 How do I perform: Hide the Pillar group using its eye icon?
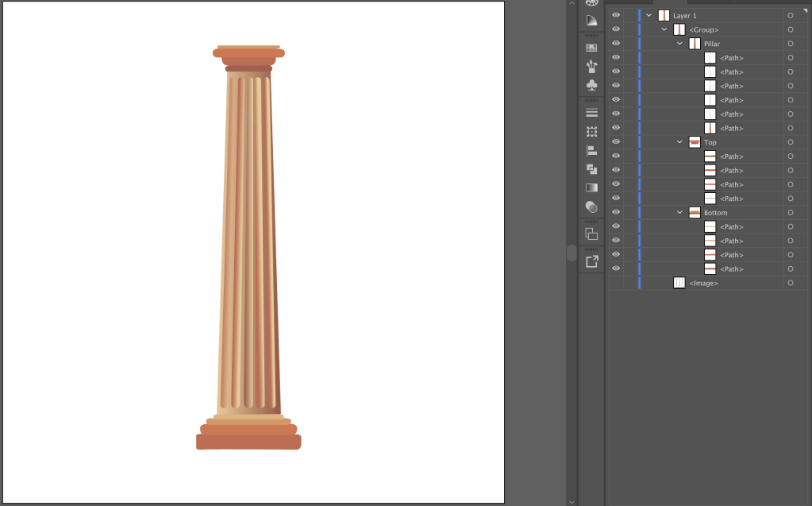point(616,44)
